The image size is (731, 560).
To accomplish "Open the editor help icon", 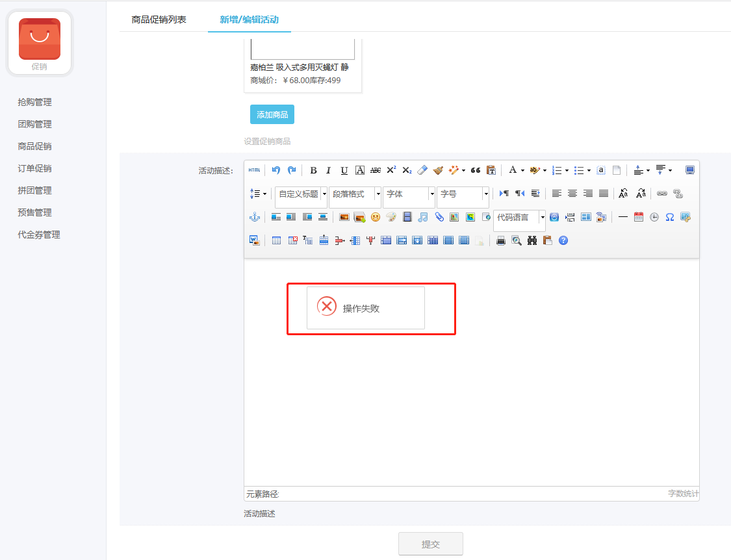I will point(563,240).
